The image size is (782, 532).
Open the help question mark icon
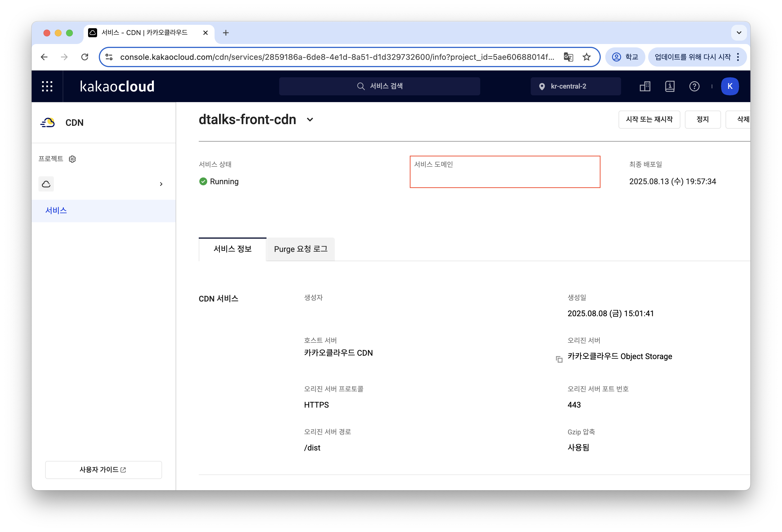click(x=694, y=86)
